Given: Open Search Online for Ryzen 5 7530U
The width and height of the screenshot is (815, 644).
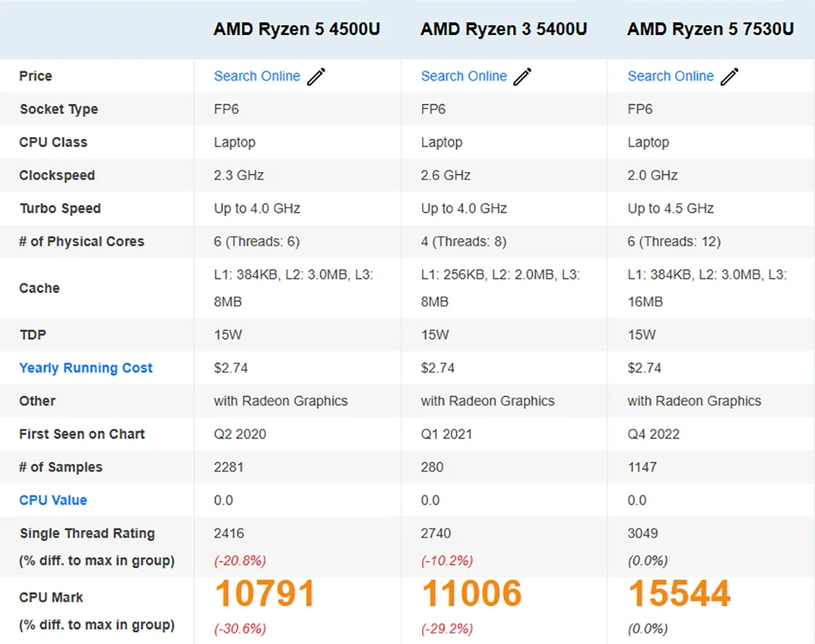Looking at the screenshot, I should click(x=670, y=77).
